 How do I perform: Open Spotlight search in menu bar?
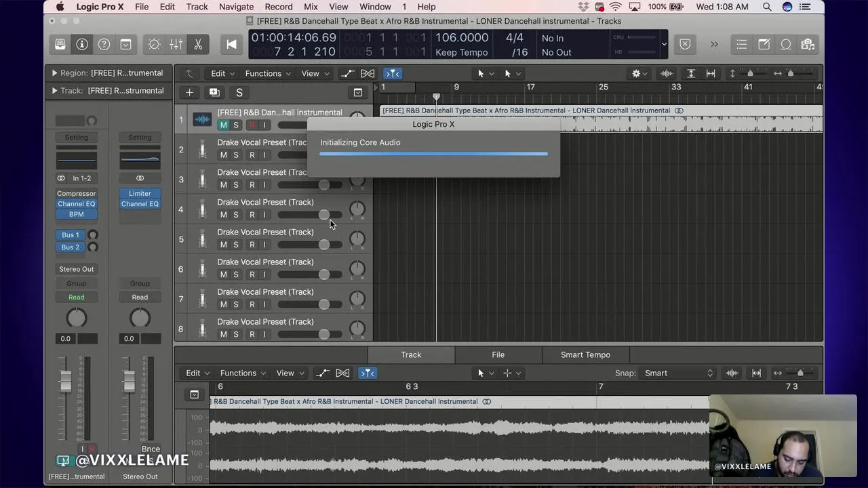pos(767,7)
